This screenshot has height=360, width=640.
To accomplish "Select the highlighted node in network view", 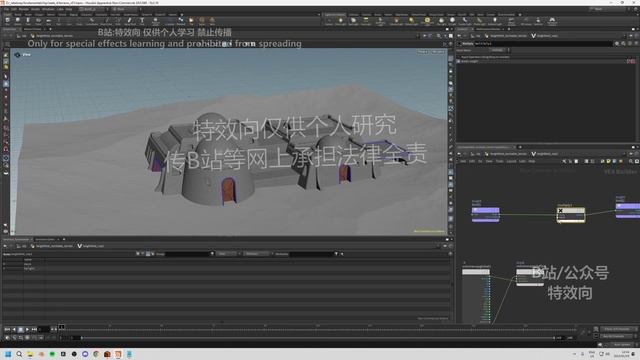I will (571, 215).
